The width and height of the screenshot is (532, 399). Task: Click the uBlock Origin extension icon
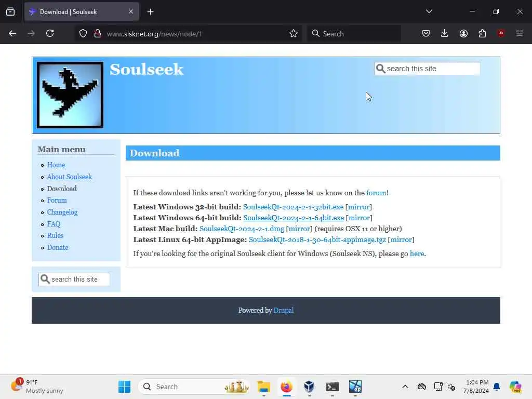pyautogui.click(x=501, y=33)
